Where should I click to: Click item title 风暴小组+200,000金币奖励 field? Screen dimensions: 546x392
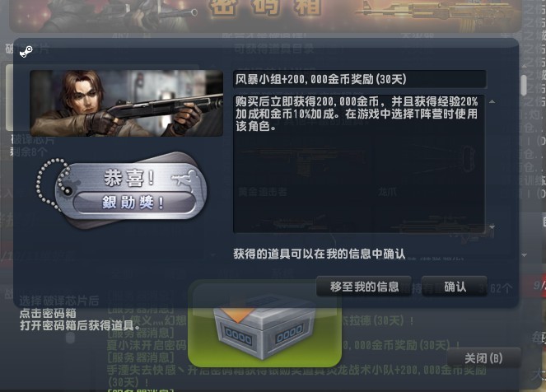(x=359, y=79)
